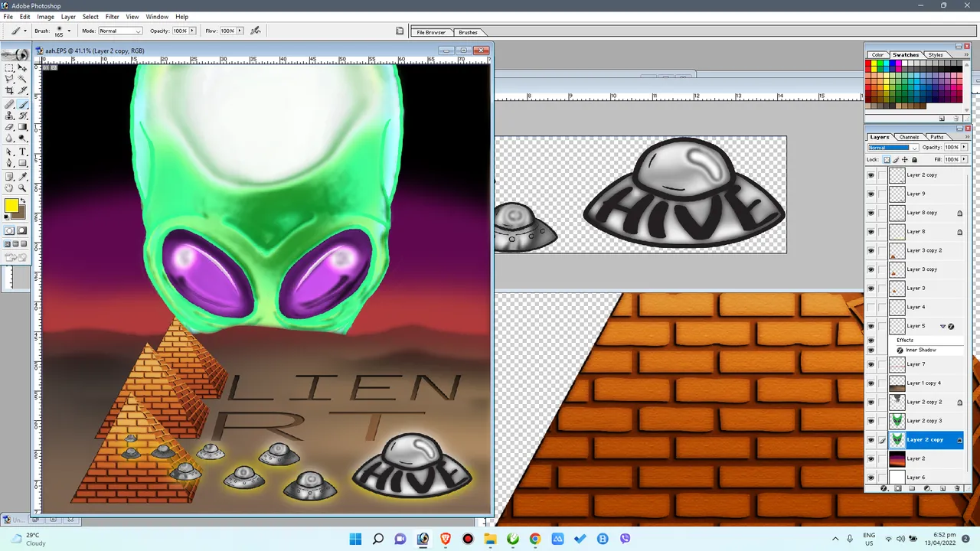The image size is (980, 551).
Task: Open the Image menu
Action: [45, 17]
